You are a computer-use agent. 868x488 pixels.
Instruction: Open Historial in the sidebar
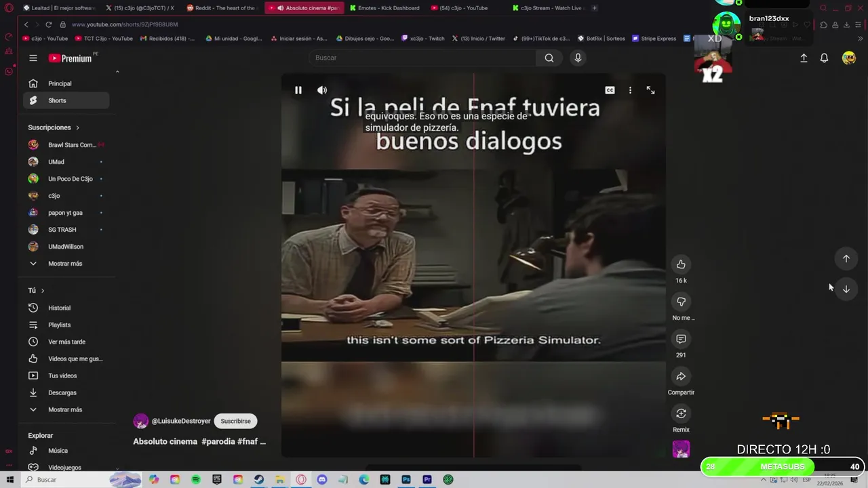pos(66,308)
